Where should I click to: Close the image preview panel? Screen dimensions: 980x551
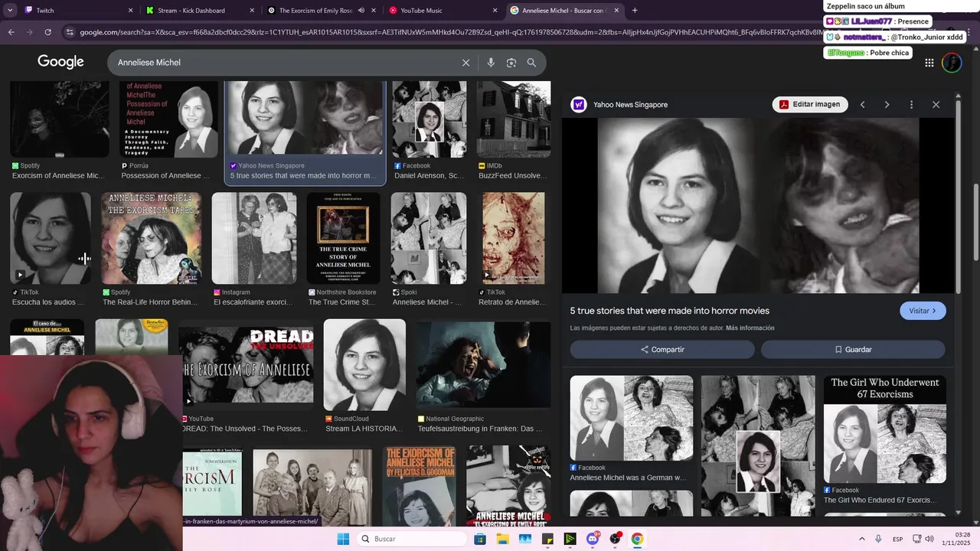(936, 105)
